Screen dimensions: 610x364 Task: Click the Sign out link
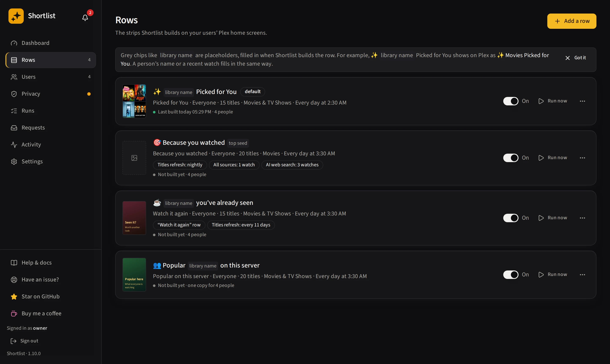pyautogui.click(x=25, y=341)
